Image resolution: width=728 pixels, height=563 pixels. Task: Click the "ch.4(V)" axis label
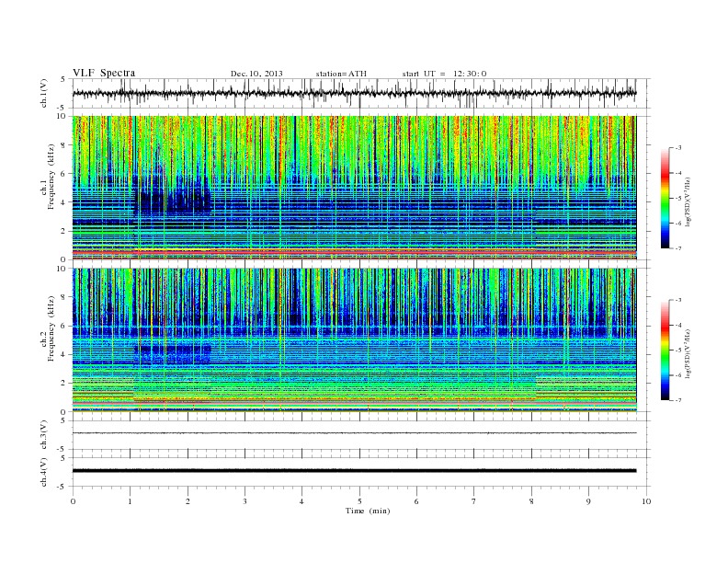pos(44,472)
